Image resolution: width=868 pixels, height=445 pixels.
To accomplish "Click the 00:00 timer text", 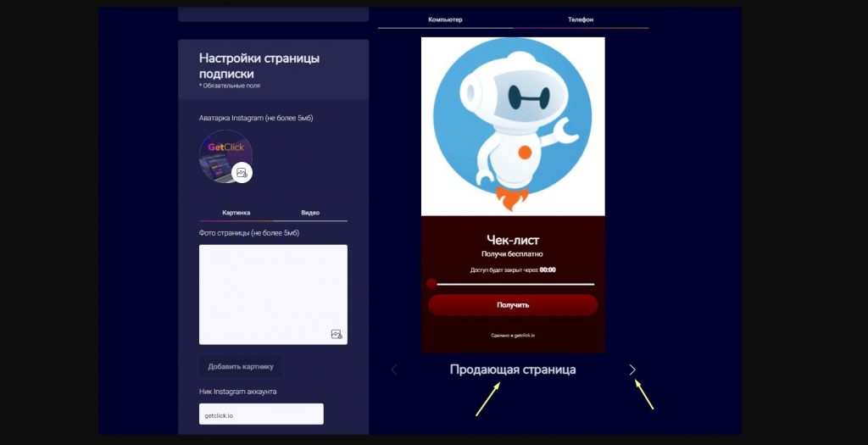I will coord(548,270).
